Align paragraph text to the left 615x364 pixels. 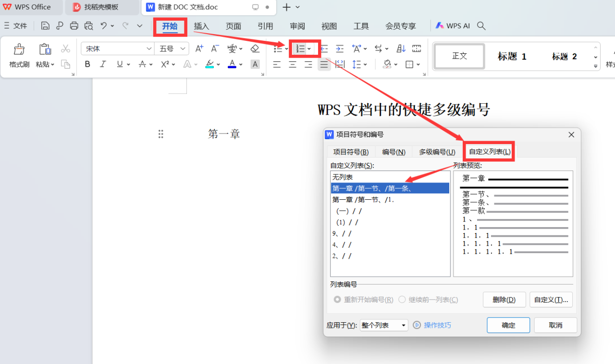click(277, 64)
